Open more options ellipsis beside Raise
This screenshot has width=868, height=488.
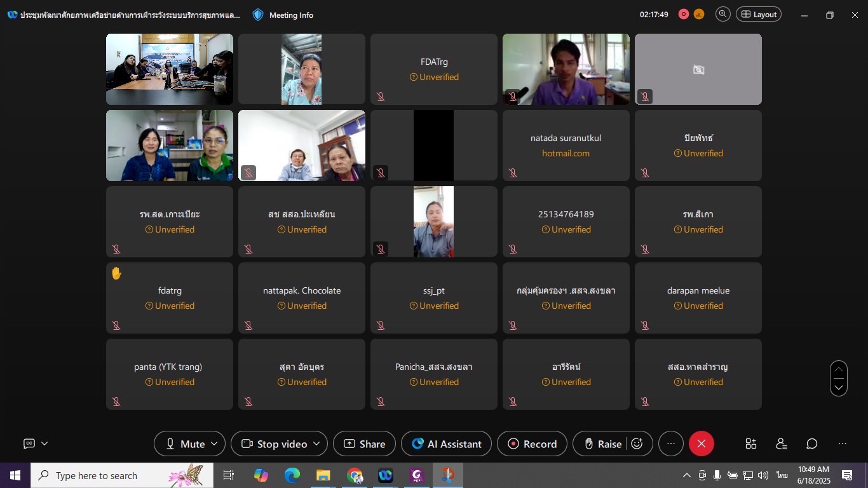click(x=670, y=444)
